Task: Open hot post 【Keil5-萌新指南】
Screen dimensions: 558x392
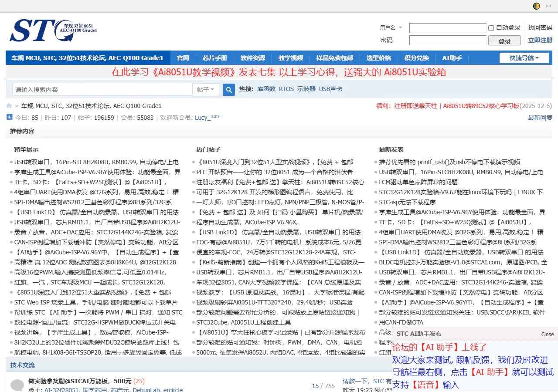Action: click(281, 262)
